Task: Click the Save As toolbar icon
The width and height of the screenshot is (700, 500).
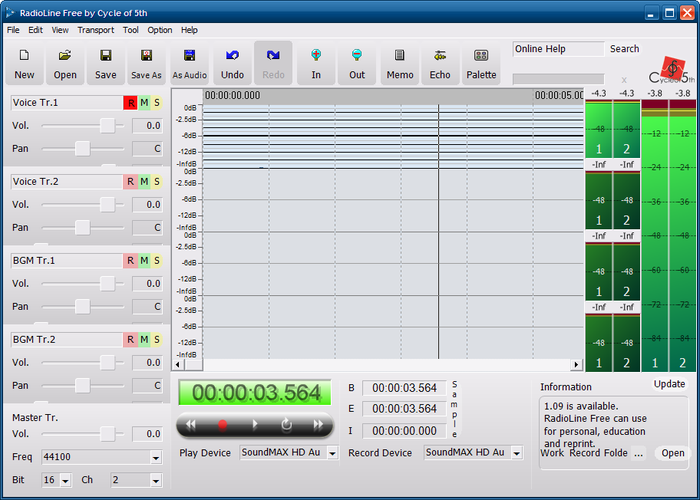Action: [x=146, y=64]
